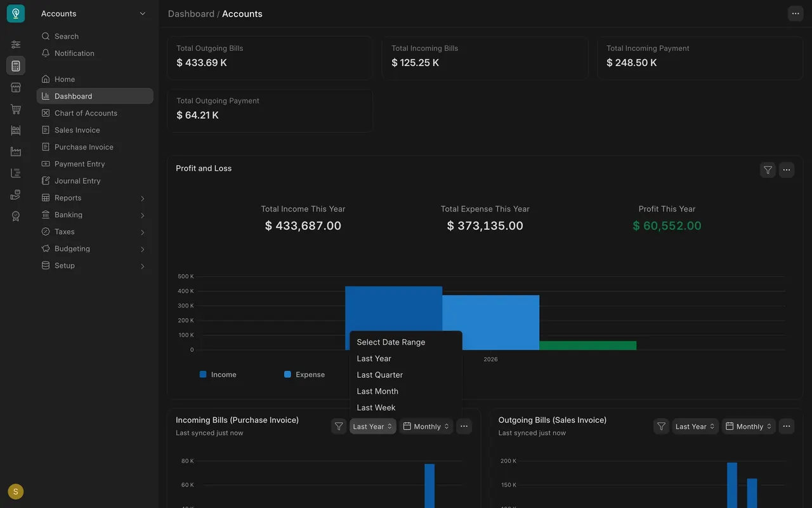
Task: Choose Select Date Range from the dropdown list
Action: (406, 342)
